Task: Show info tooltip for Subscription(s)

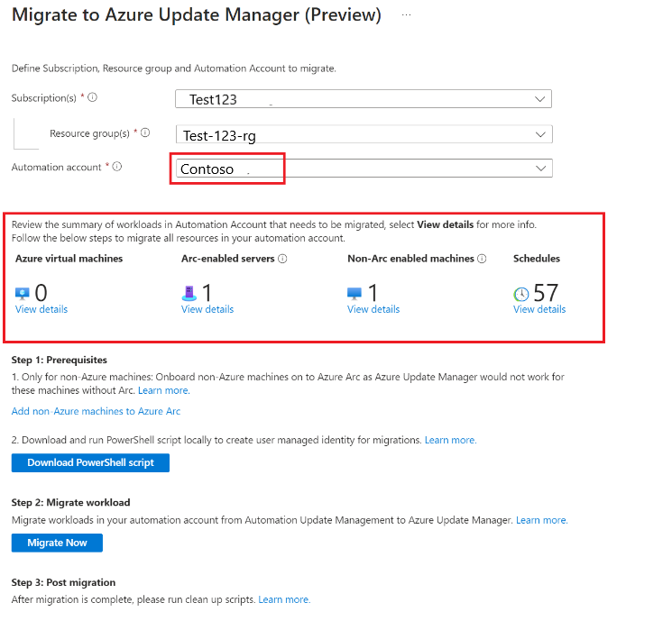Action: [x=93, y=97]
